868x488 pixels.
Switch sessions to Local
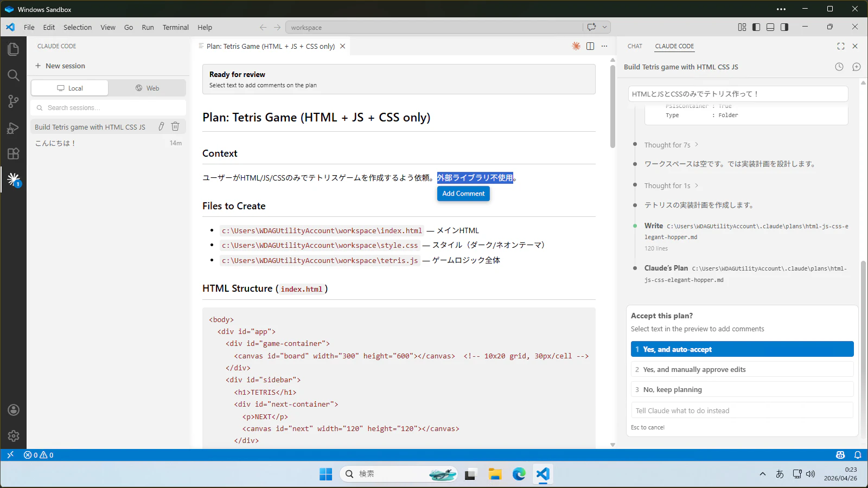70,88
